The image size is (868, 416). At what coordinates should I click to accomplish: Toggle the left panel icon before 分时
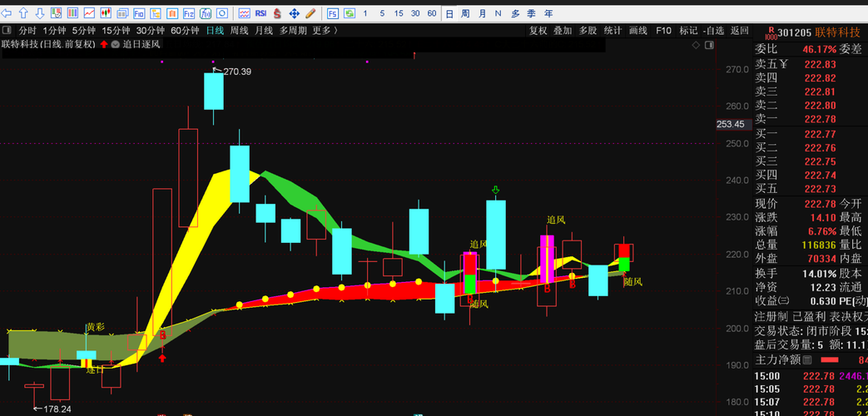[x=7, y=31]
